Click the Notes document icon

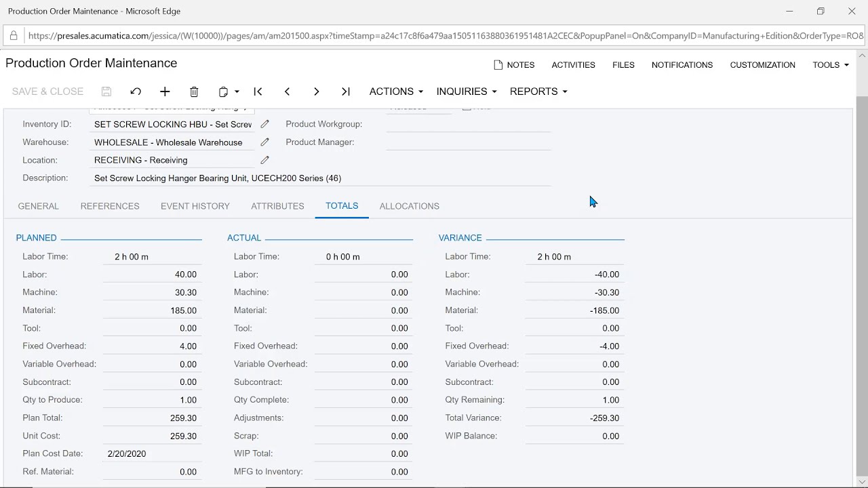pos(498,65)
